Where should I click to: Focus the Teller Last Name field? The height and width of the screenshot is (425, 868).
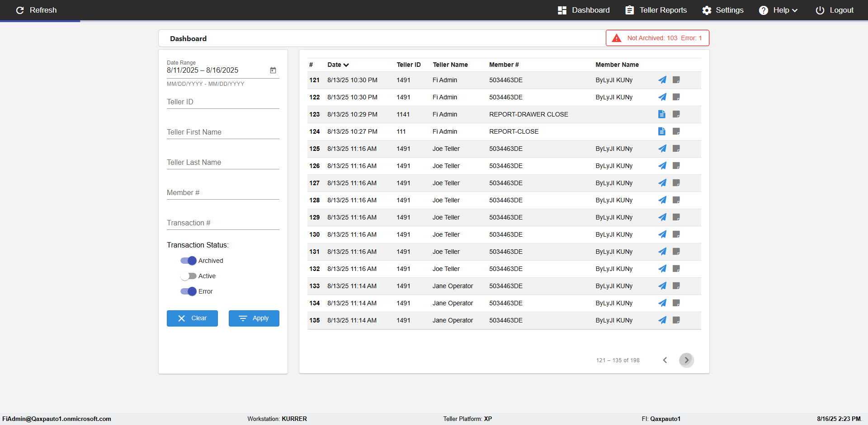[223, 163]
